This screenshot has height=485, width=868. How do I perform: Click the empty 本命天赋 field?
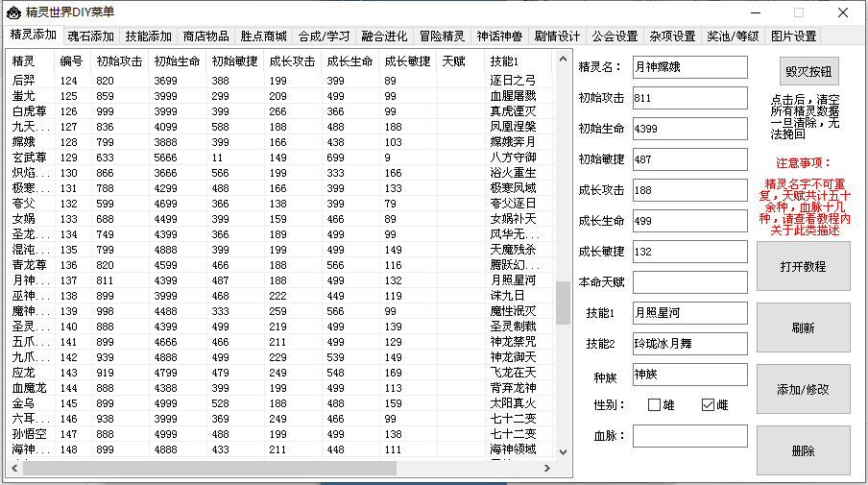(x=689, y=282)
